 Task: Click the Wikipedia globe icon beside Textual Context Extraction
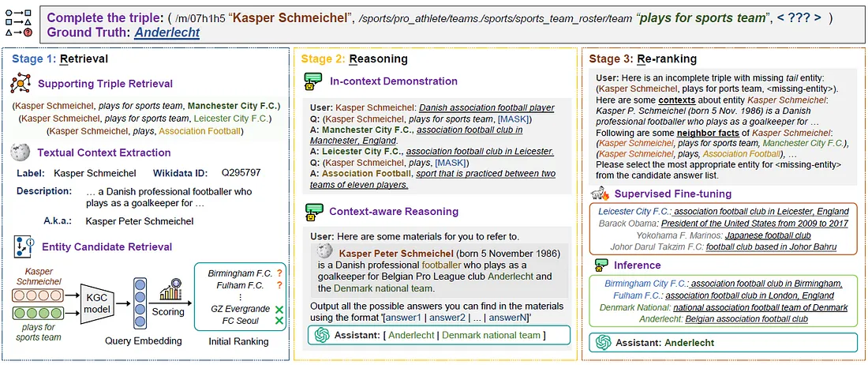point(21,152)
